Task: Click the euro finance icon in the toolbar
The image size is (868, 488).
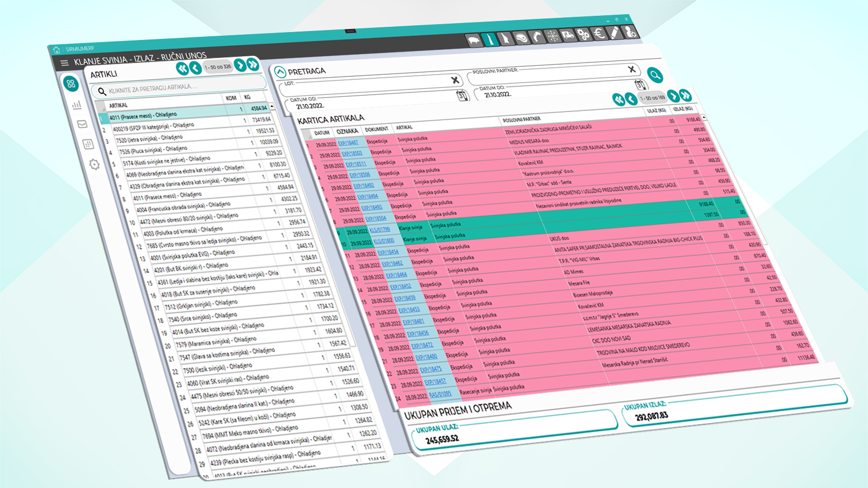Action: [599, 34]
